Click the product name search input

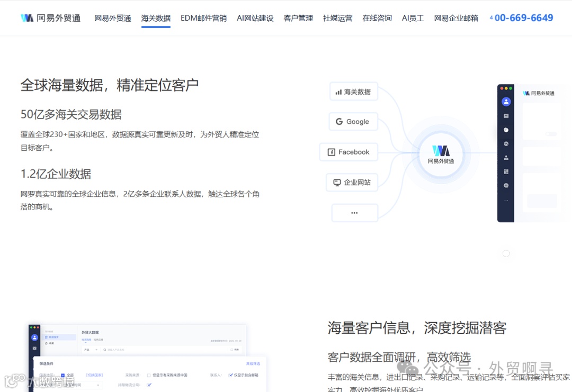point(164,350)
